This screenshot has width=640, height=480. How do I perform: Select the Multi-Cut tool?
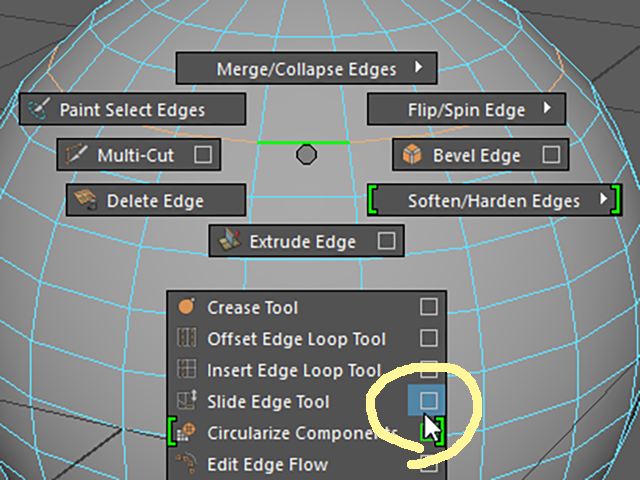pyautogui.click(x=138, y=155)
